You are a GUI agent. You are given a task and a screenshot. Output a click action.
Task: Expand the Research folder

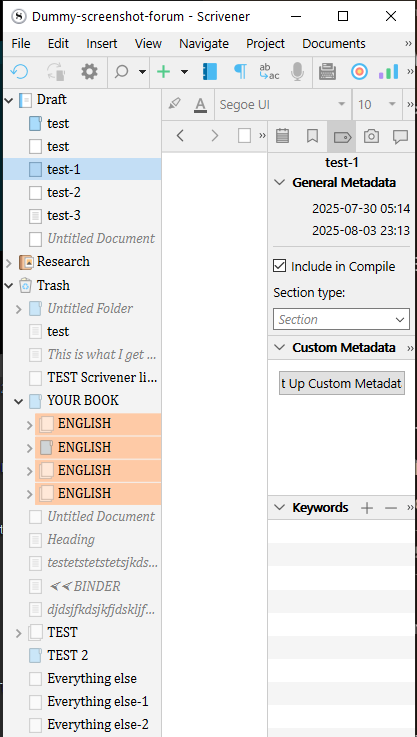pos(8,262)
